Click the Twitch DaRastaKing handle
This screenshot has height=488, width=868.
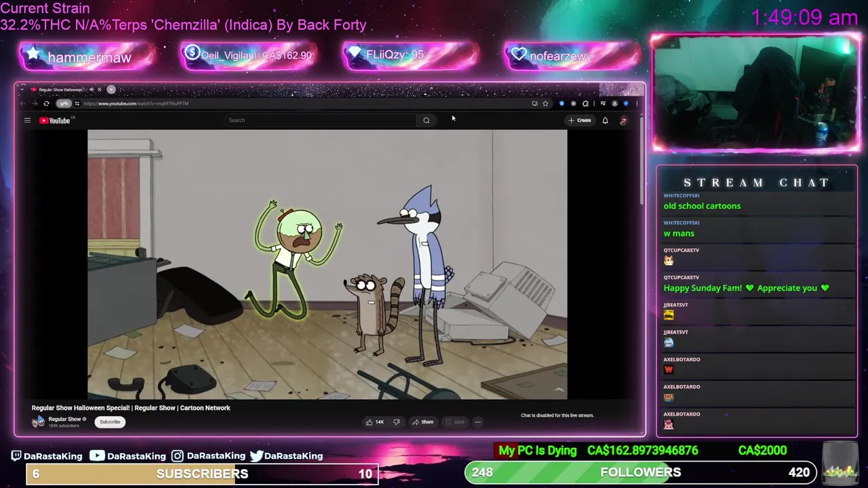47,456
